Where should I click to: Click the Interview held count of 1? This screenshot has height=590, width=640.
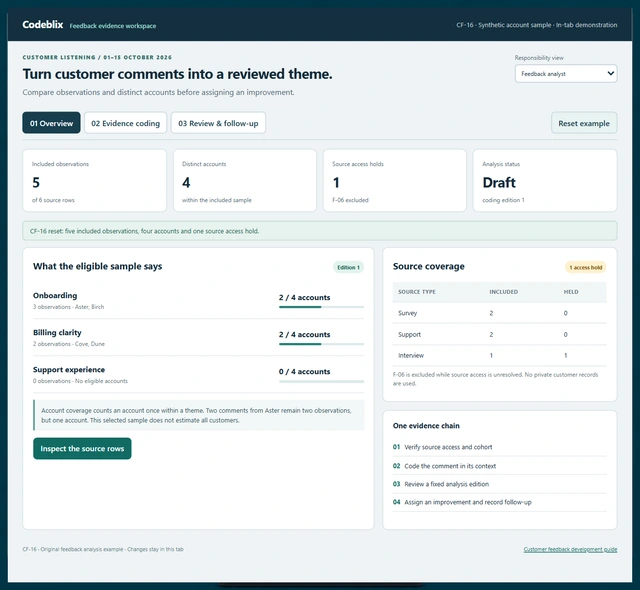click(565, 355)
